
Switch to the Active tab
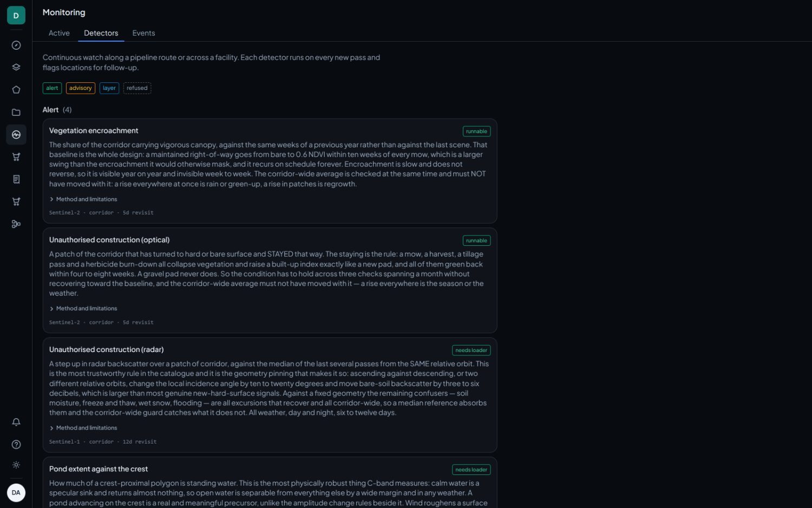(59, 33)
